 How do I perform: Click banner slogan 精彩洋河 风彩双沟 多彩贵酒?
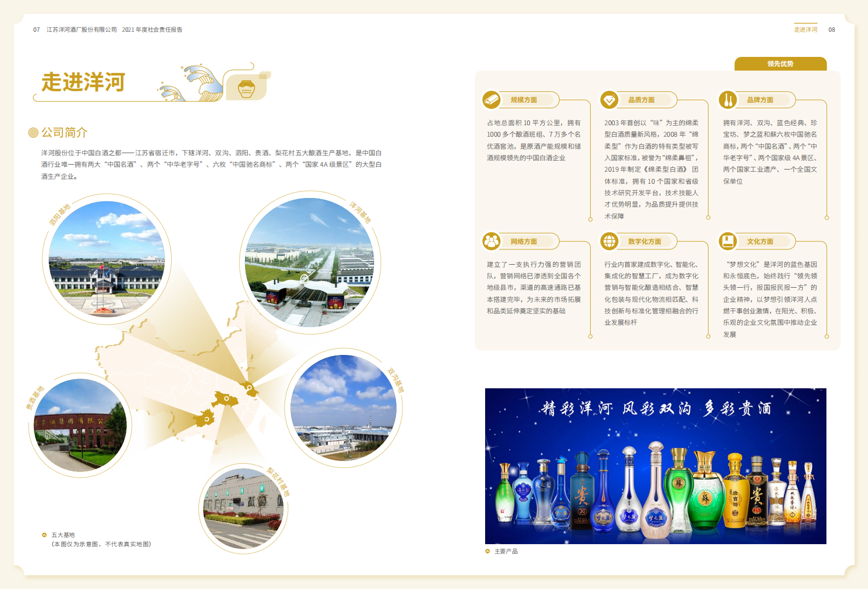click(656, 409)
